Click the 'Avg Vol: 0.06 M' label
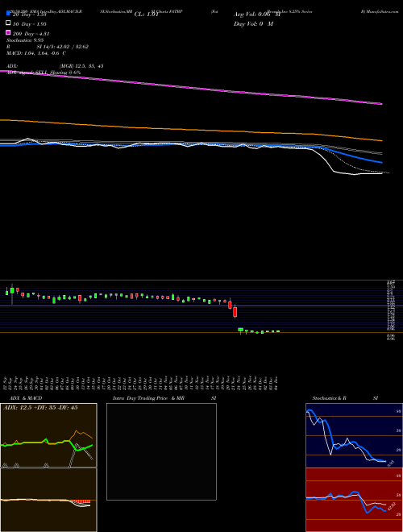The height and width of the screenshot is (532, 403). point(257,15)
